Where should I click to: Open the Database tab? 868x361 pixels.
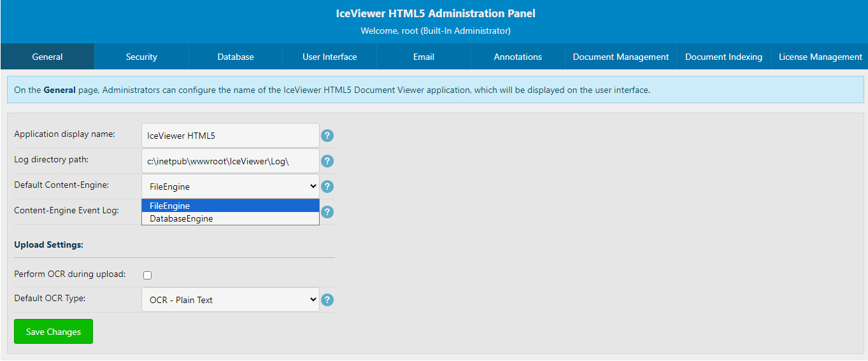(x=236, y=57)
